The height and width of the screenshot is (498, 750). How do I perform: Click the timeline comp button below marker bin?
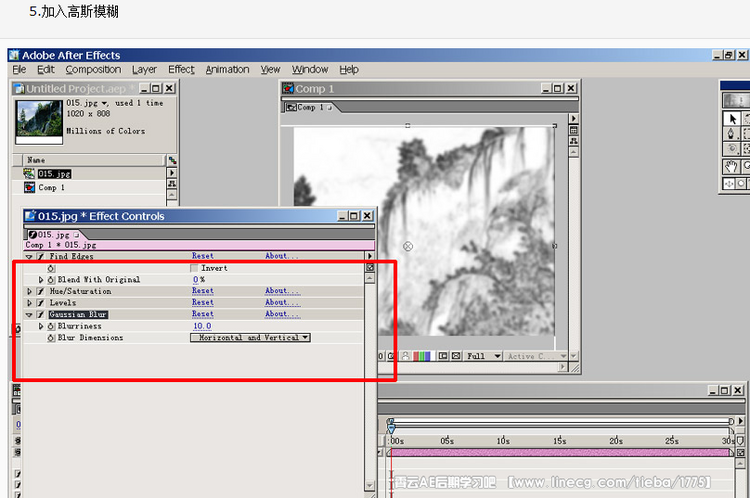click(x=740, y=452)
